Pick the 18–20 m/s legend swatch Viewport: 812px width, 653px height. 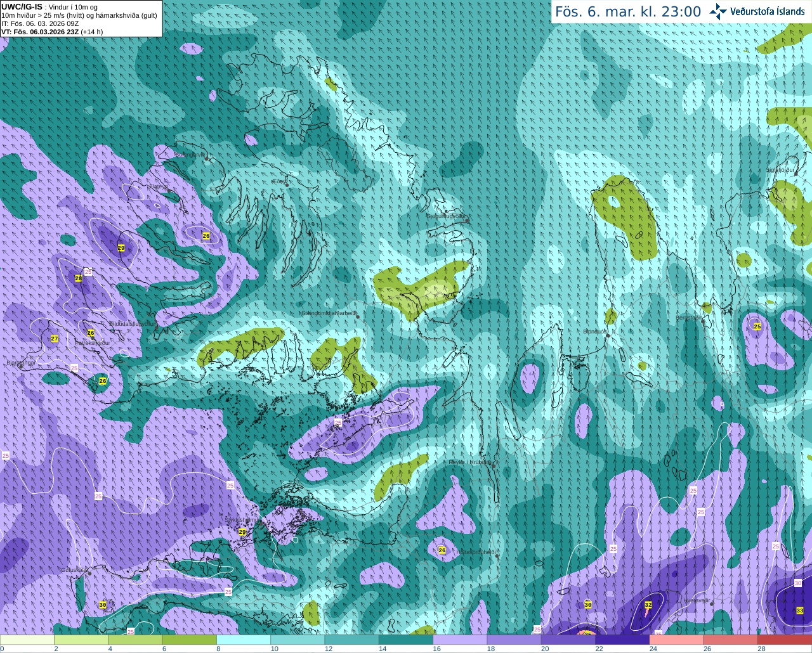[514, 639]
